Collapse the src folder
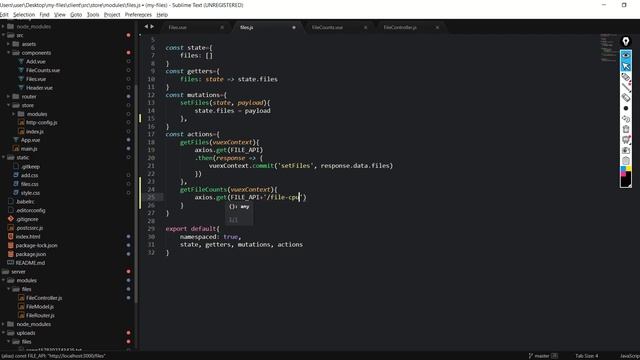The height and width of the screenshot is (360, 640). pos(3,36)
